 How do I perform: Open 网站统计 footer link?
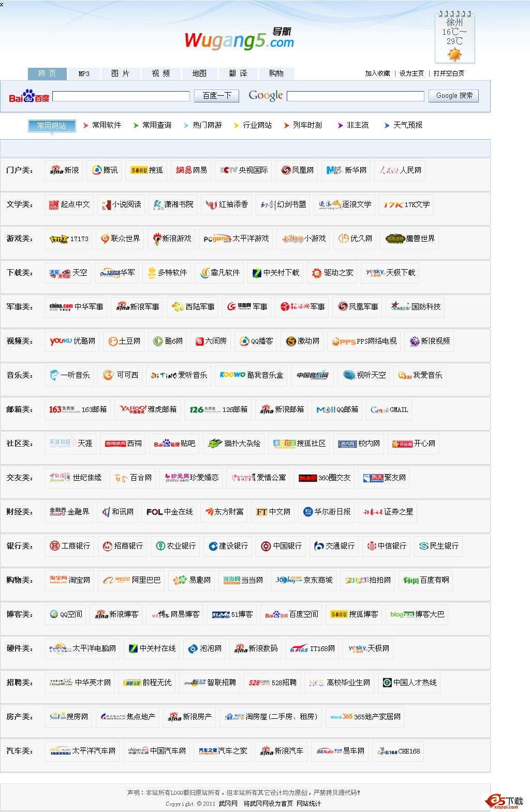coord(308,804)
